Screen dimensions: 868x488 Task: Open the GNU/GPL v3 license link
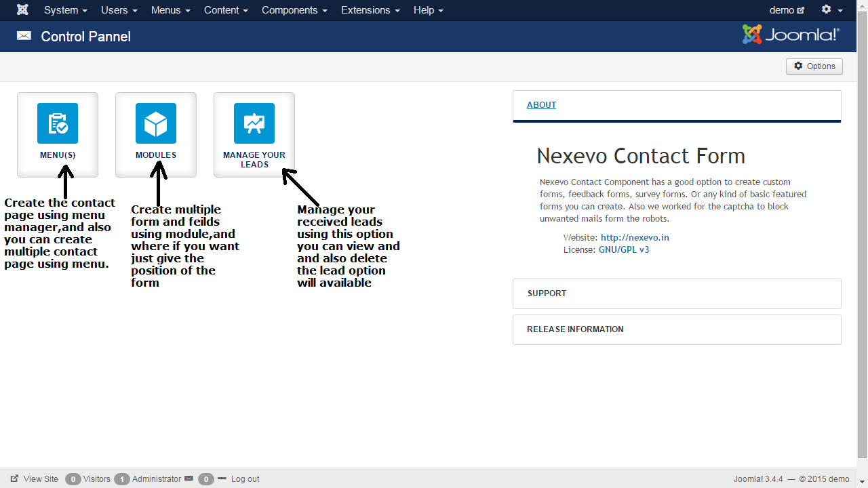(624, 250)
